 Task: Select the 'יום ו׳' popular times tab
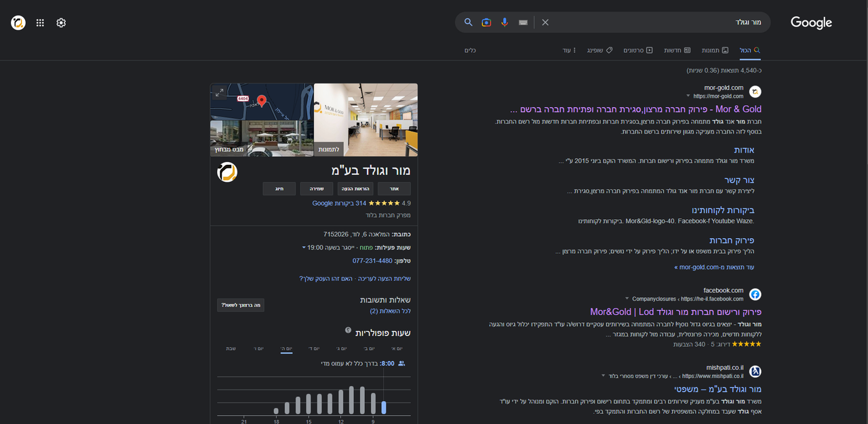click(x=259, y=348)
